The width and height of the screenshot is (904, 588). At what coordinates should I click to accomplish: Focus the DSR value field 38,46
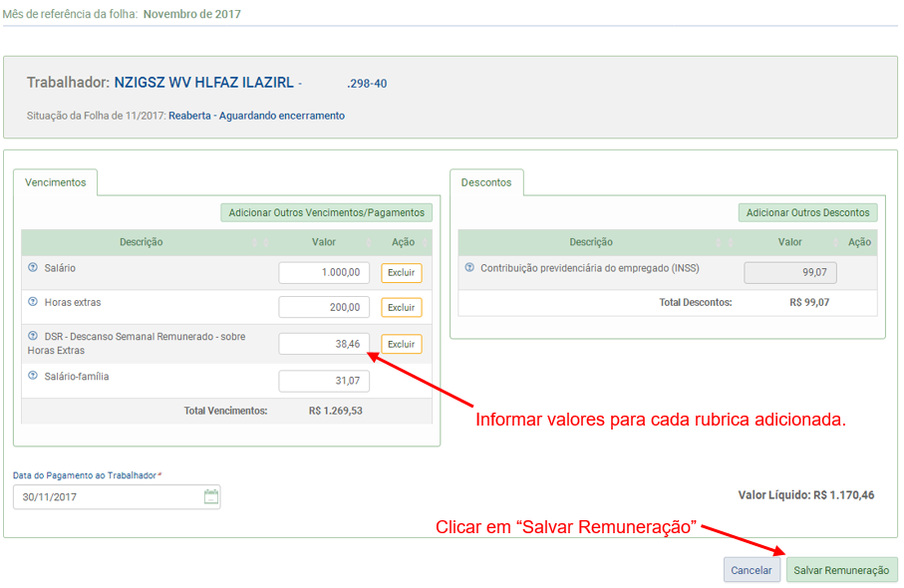coord(324,344)
